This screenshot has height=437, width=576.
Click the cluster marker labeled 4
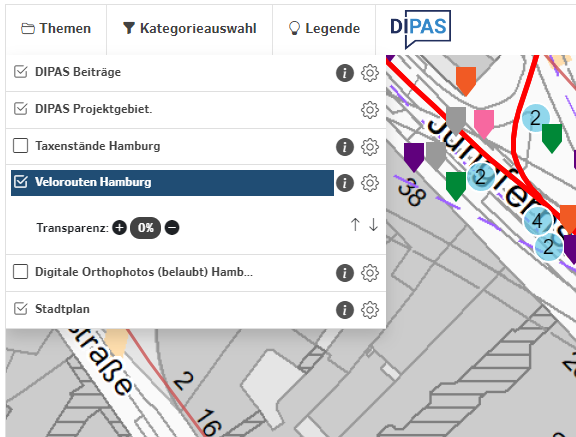click(x=537, y=221)
